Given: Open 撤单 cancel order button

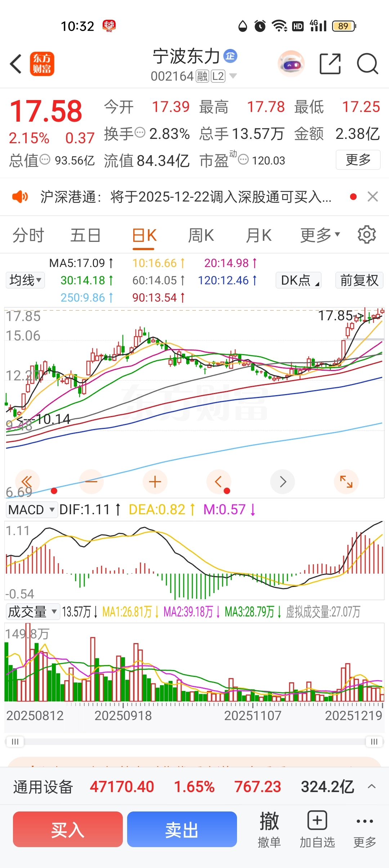Looking at the screenshot, I should (269, 830).
